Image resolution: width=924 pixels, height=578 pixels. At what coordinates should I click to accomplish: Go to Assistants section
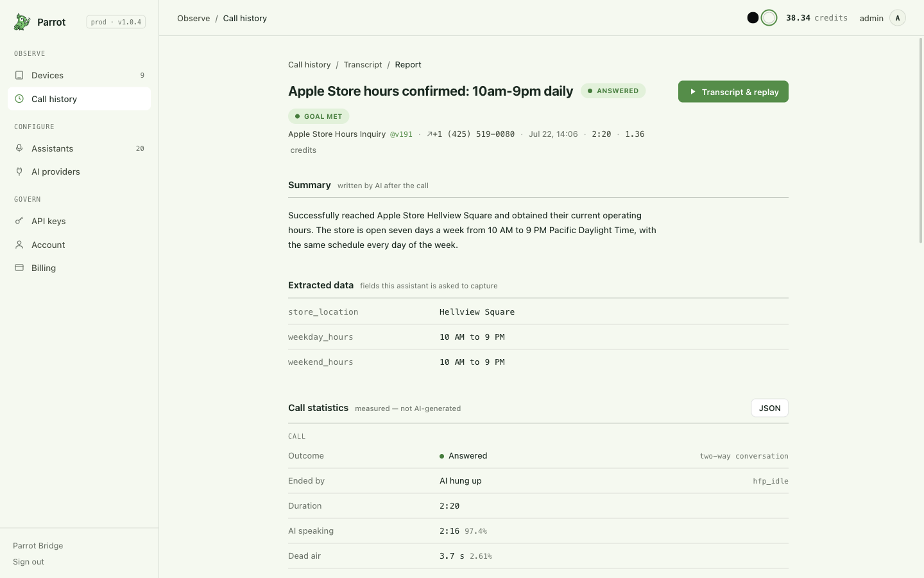79,148
